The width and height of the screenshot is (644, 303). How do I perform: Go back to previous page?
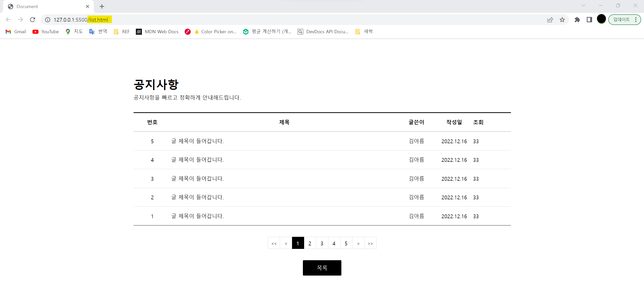(8, 20)
